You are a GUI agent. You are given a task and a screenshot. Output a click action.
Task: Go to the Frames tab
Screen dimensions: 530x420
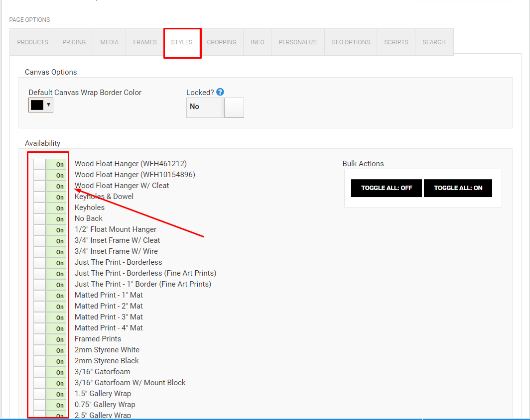[145, 42]
